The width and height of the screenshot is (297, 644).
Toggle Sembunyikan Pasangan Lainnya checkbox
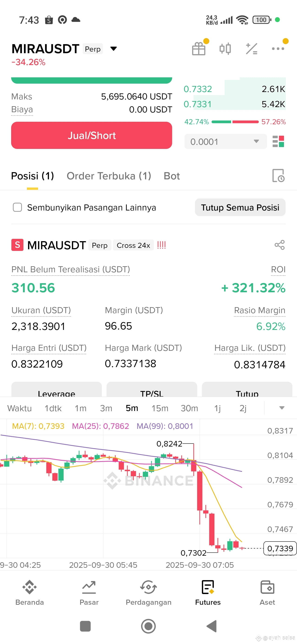pos(17,207)
